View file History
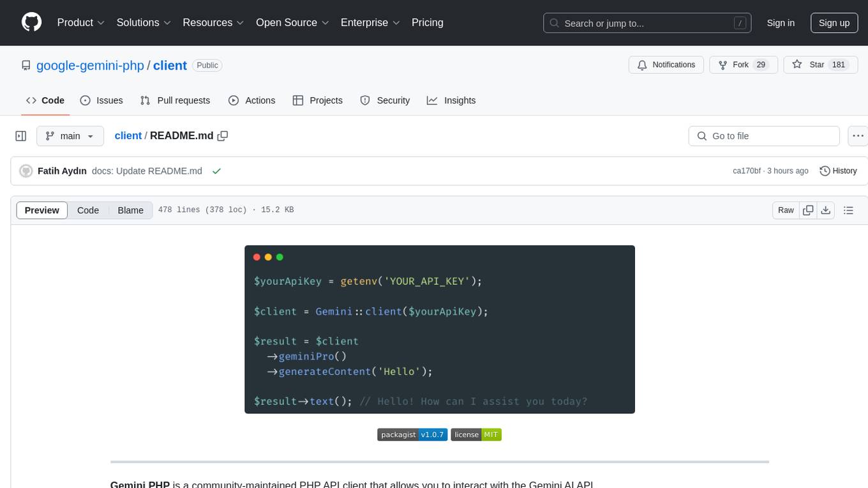The image size is (868, 488). (x=838, y=171)
